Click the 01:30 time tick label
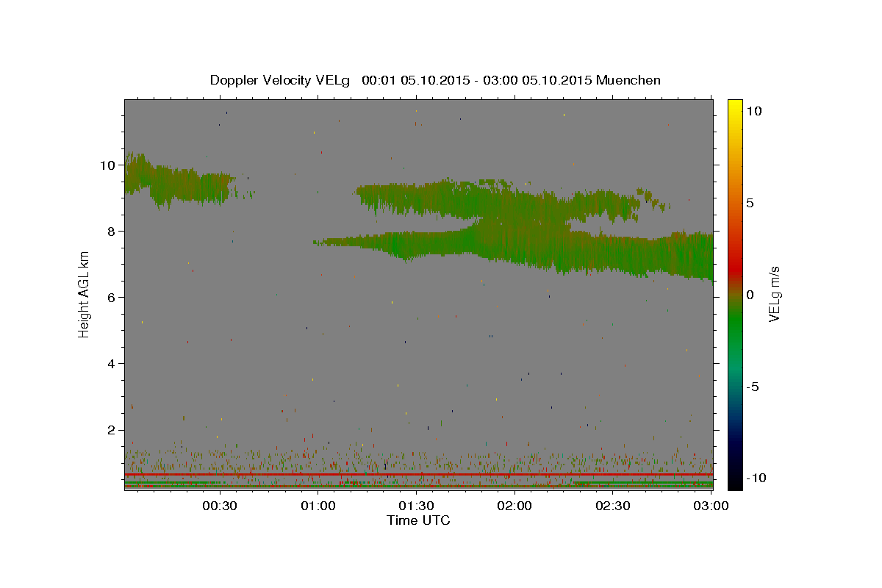Image resolution: width=882 pixels, height=588 pixels. pos(417,506)
